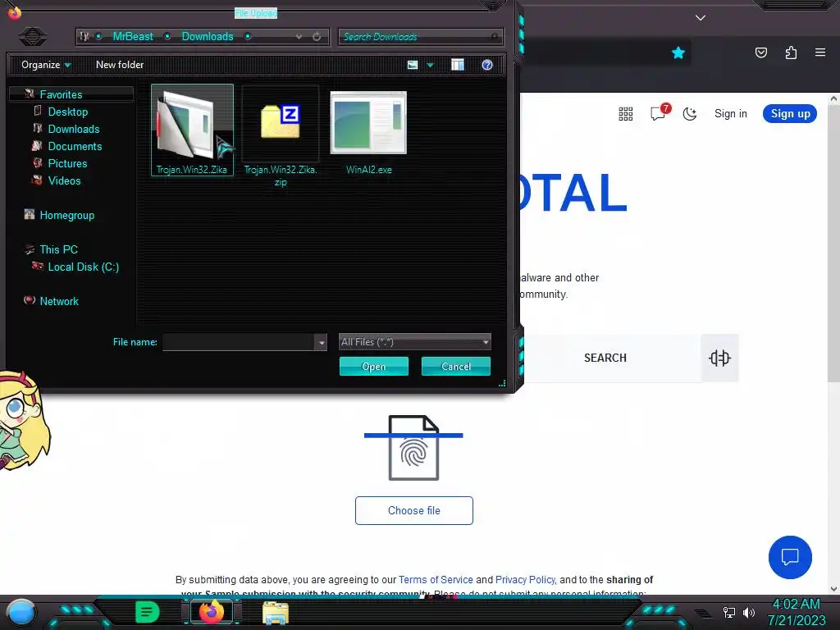This screenshot has height=630, width=840.
Task: Select the Trojan.Win32.Zika.zip archive icon
Action: (281, 121)
